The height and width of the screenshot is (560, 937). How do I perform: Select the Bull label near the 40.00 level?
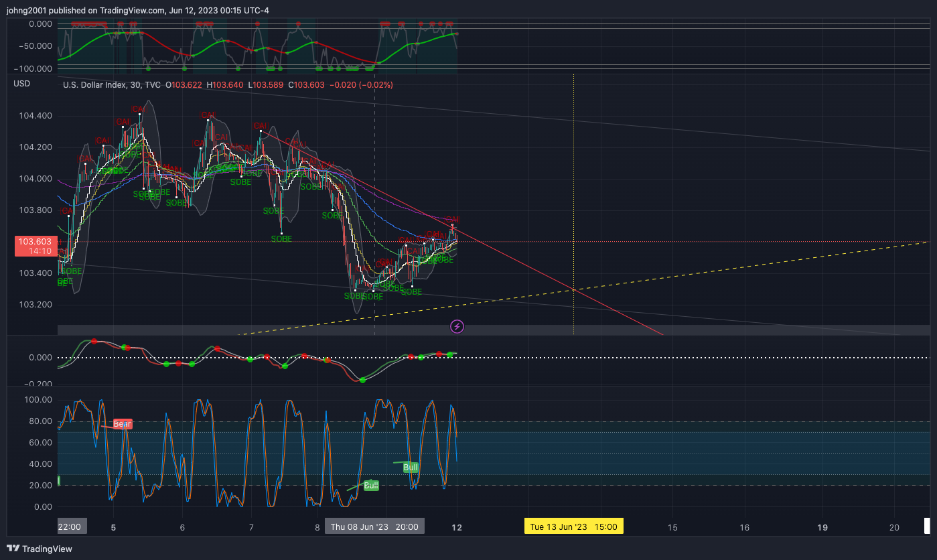point(411,467)
